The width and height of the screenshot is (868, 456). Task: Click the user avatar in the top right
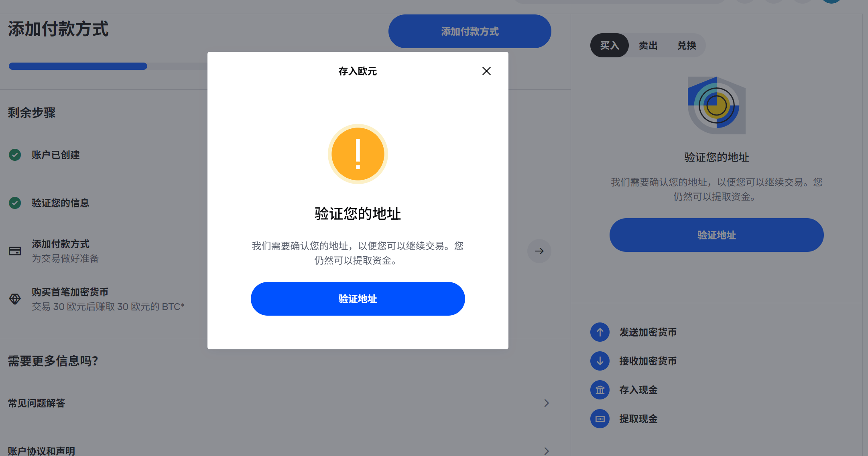[831, 1]
